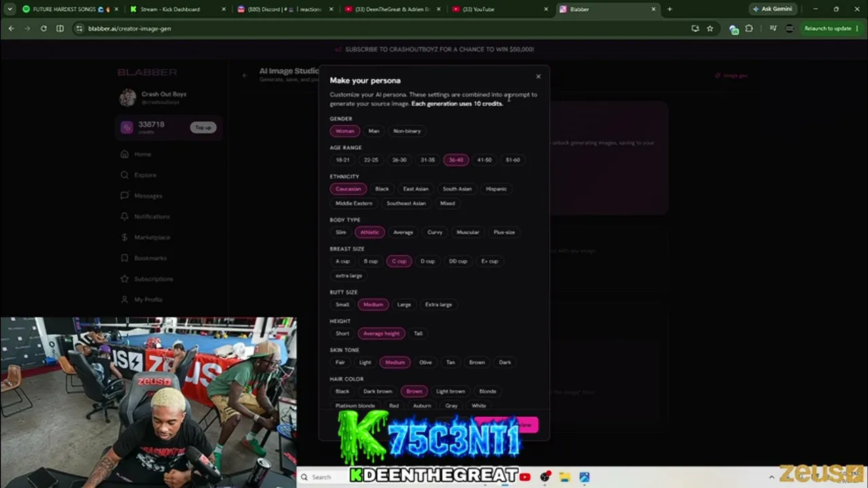
Task: Open the Explore magnifier icon in sidebar
Action: click(125, 175)
